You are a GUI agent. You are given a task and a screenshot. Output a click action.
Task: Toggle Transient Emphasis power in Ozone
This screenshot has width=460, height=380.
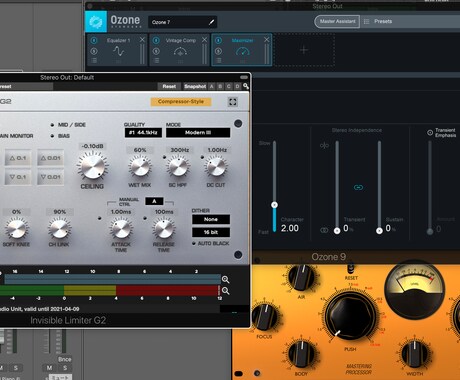(x=430, y=133)
